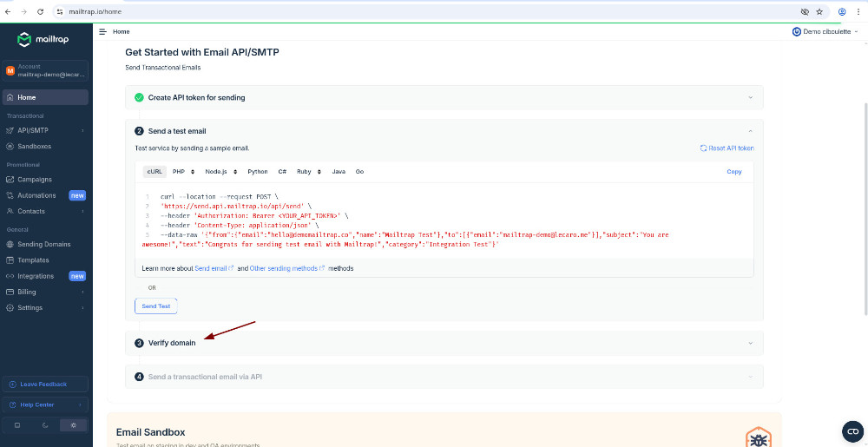The width and height of the screenshot is (868, 447).
Task: Select the system theme monitor icon
Action: click(18, 425)
